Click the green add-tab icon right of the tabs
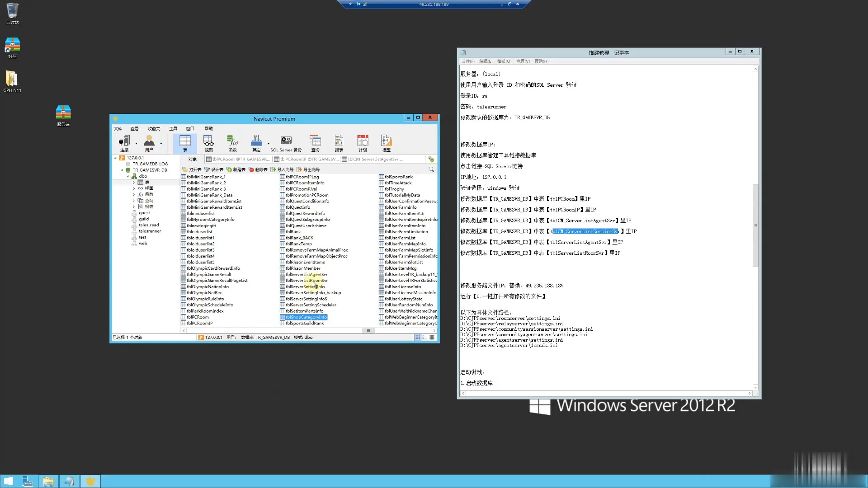The width and height of the screenshot is (868, 488). point(431,159)
